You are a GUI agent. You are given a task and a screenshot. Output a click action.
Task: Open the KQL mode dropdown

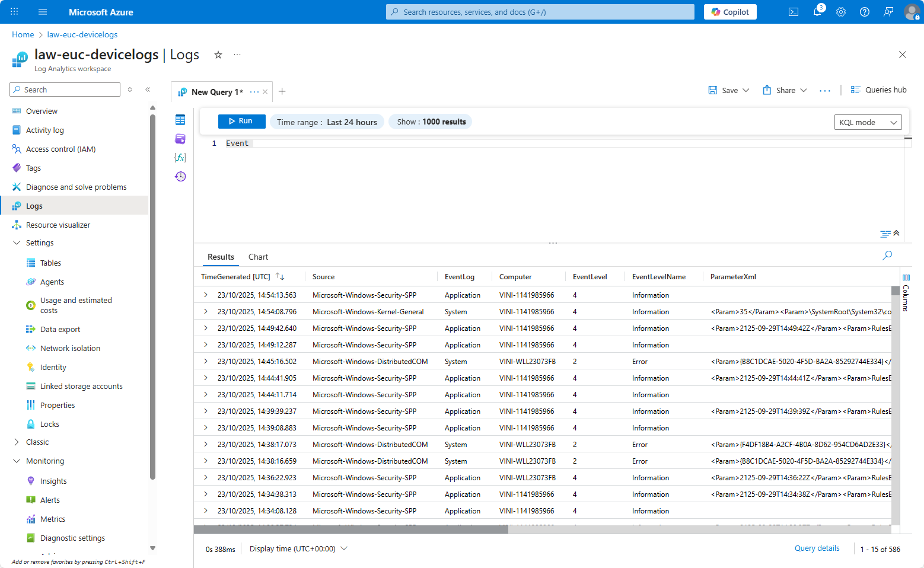868,122
